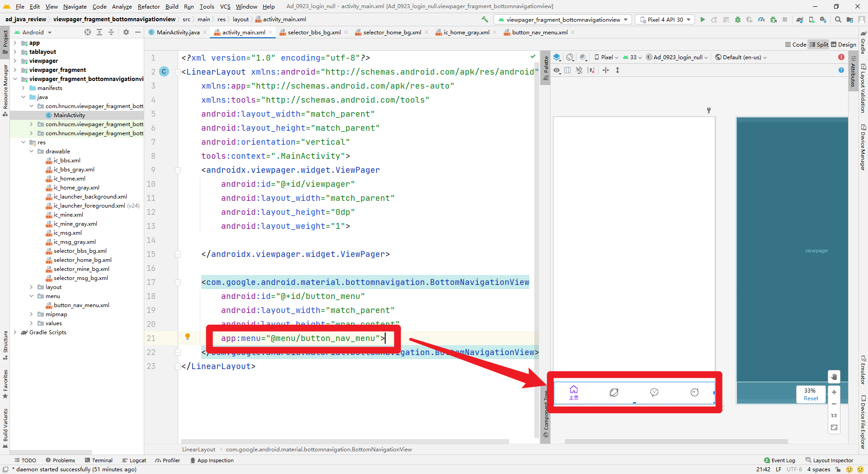Open Project panel gear options
Screen dimensions: 868x474
click(x=126, y=32)
